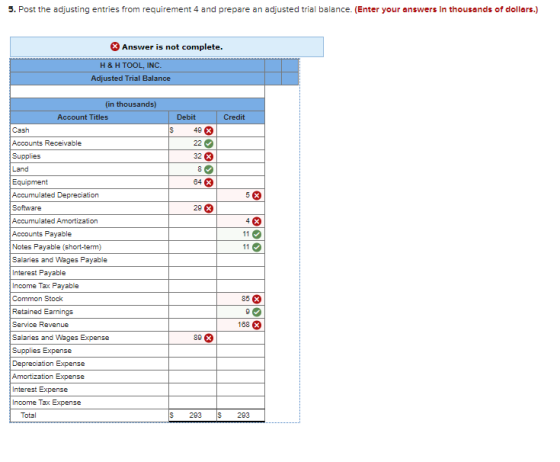Screen dimensions: 560x462
Task: Select the Supplies Expense debit cell
Action: tap(192, 351)
